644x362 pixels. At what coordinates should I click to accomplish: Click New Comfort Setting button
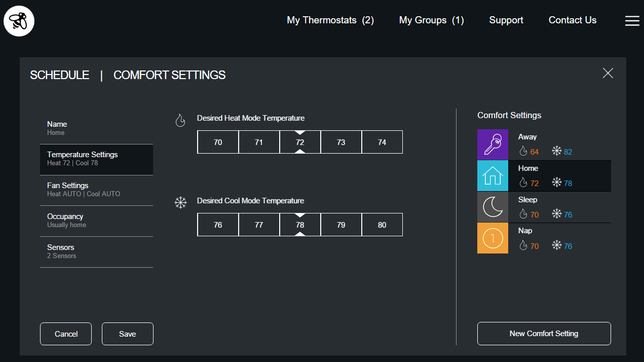pyautogui.click(x=544, y=334)
